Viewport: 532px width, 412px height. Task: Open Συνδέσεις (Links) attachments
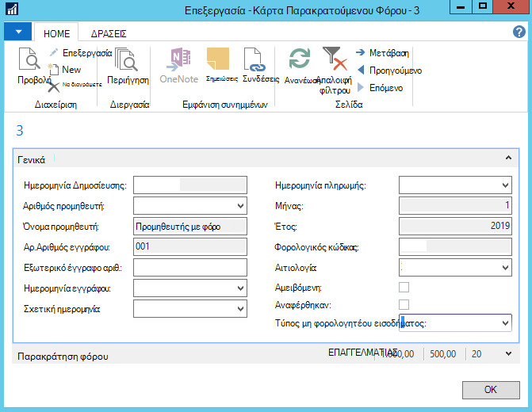[x=254, y=59]
